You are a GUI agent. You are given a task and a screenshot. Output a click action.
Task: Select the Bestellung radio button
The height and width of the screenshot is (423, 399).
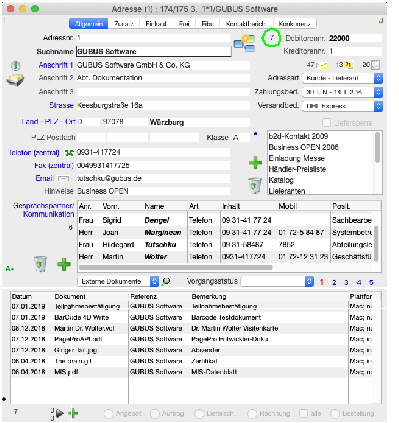point(335,414)
